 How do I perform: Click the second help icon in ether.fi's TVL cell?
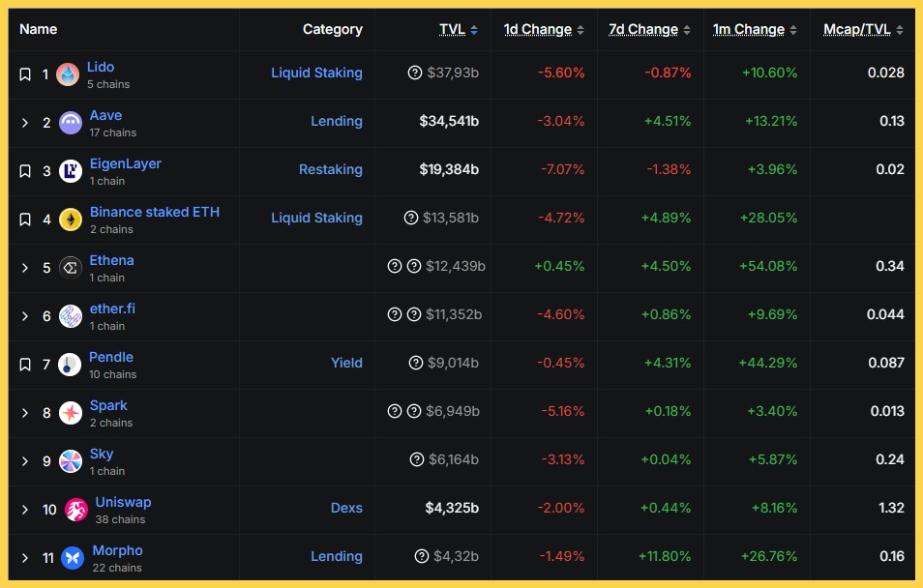414,314
